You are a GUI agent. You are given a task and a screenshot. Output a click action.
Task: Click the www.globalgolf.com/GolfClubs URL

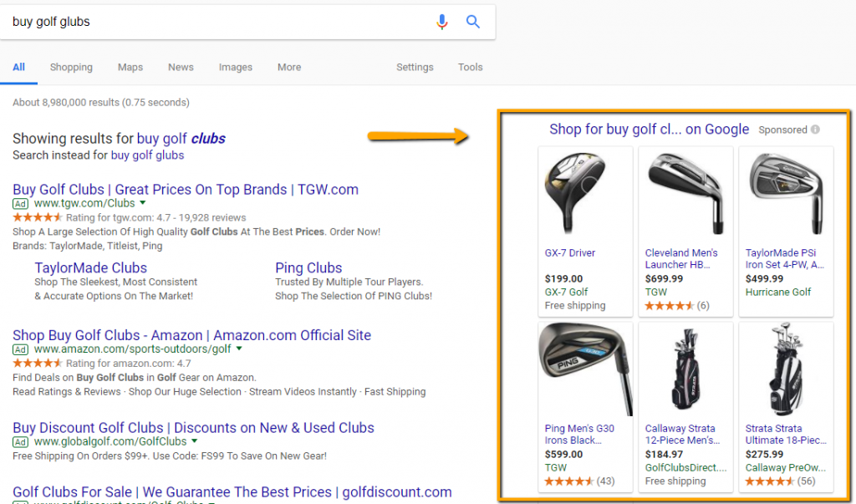pos(110,441)
